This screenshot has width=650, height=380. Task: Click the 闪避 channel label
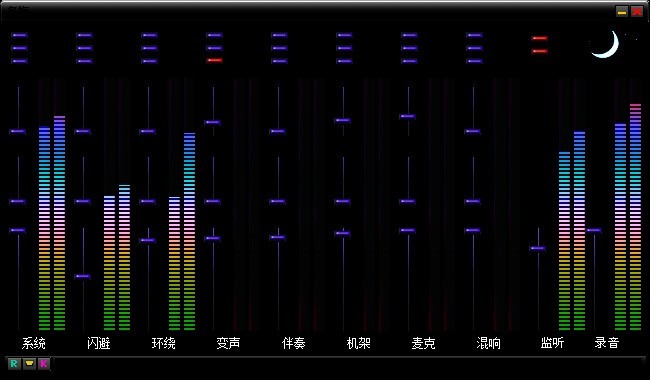[x=99, y=343]
